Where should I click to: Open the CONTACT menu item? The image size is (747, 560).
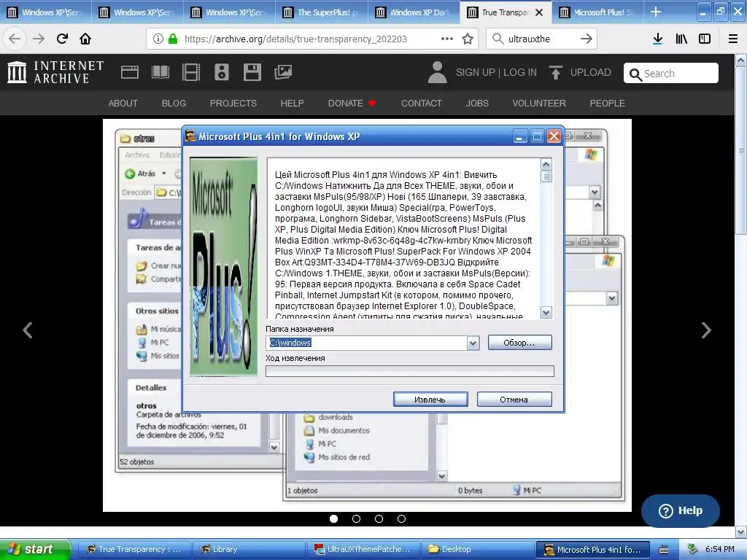pyautogui.click(x=422, y=104)
